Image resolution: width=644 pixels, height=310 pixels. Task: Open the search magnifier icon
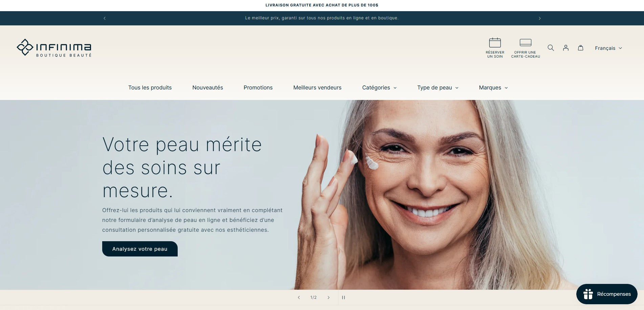551,48
